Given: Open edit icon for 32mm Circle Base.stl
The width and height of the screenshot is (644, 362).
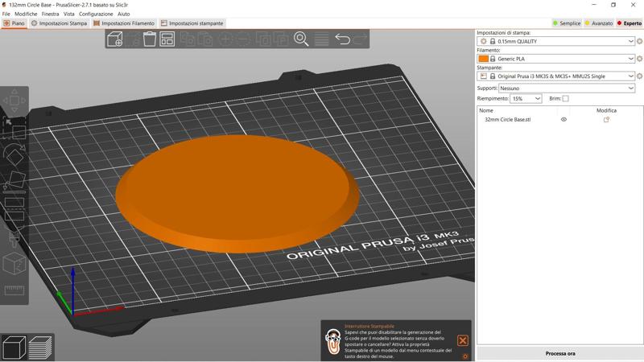Looking at the screenshot, I should 606,120.
